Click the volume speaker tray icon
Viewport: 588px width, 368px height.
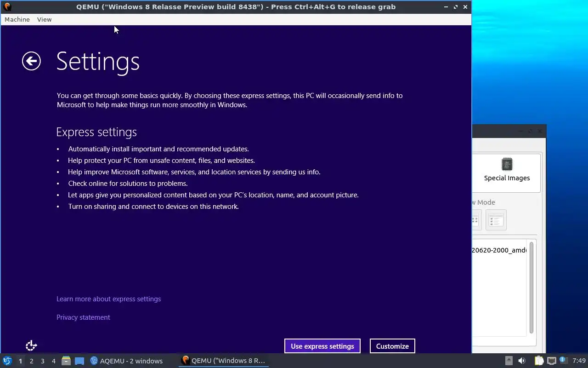522,361
